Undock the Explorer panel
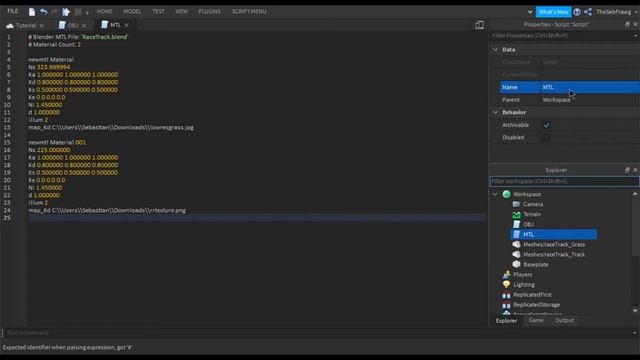 click(627, 170)
